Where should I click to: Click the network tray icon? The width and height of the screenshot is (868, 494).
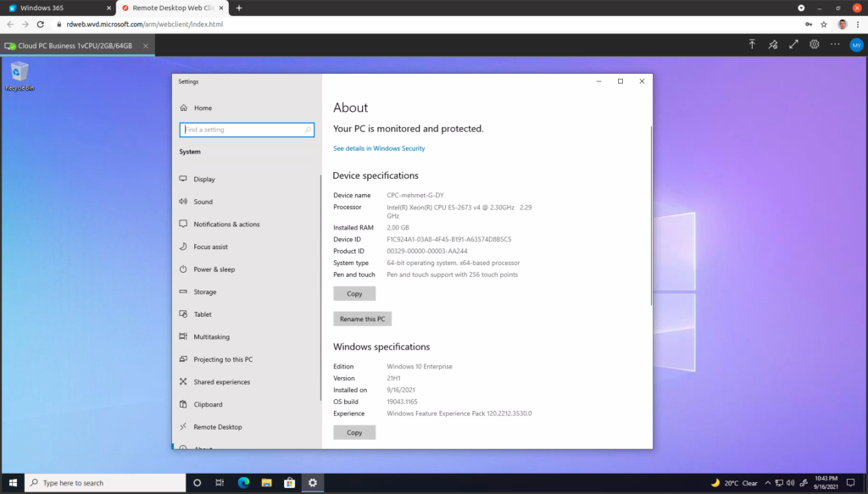coord(779,483)
